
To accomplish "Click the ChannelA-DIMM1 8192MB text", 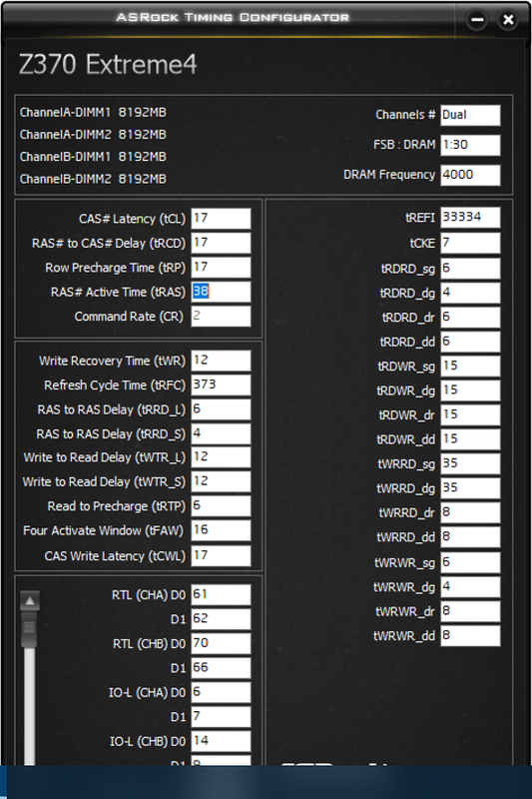I will [93, 113].
